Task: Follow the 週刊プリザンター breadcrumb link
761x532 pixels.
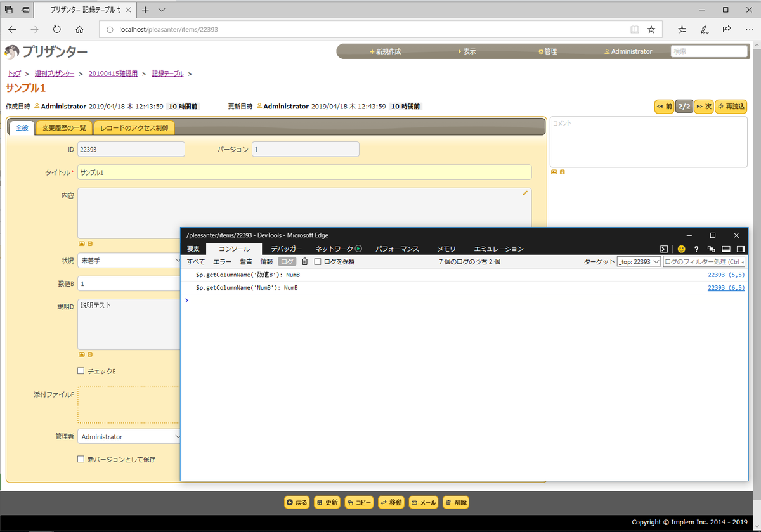Action: 55,74
